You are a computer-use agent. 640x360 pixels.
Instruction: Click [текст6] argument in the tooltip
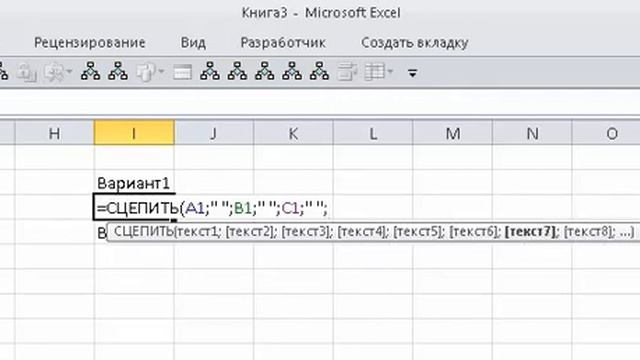tap(473, 232)
